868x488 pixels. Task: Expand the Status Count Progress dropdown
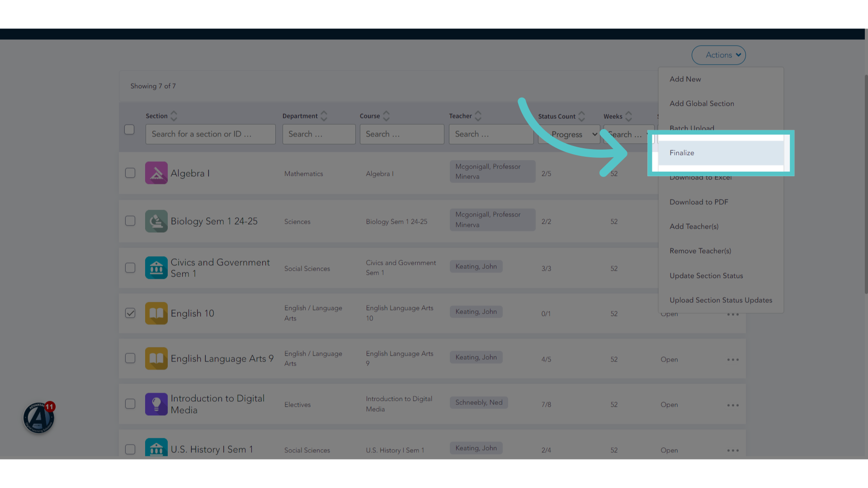[x=569, y=134]
